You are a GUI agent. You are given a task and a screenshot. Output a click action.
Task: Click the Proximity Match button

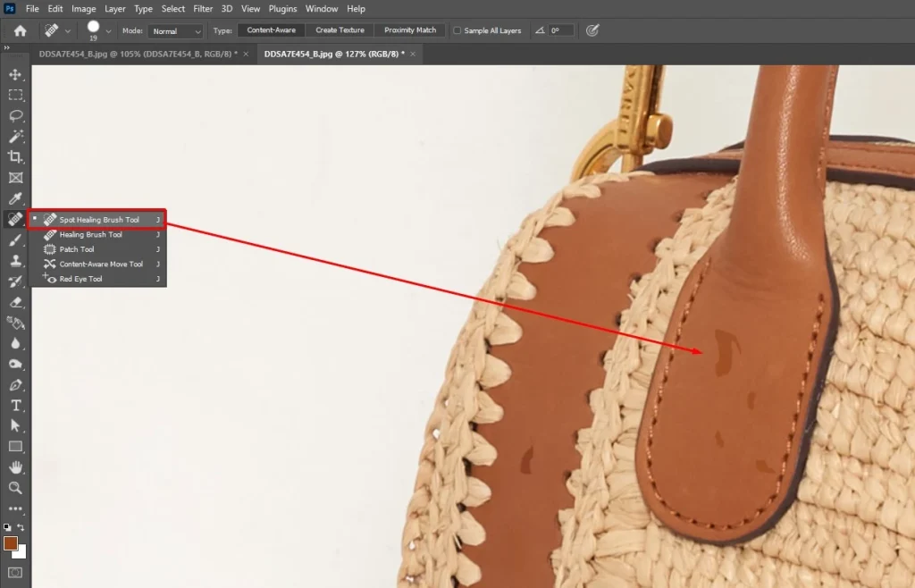click(x=410, y=30)
